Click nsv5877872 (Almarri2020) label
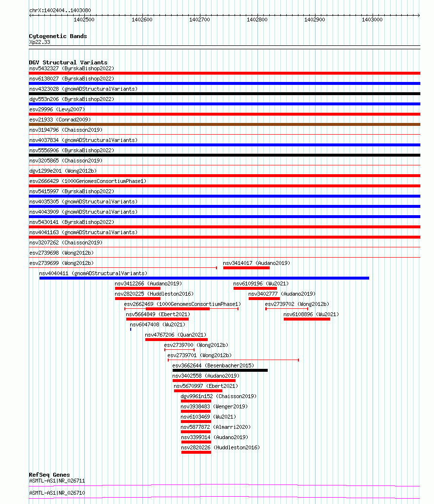The height and width of the screenshot is (504, 434). 216,427
